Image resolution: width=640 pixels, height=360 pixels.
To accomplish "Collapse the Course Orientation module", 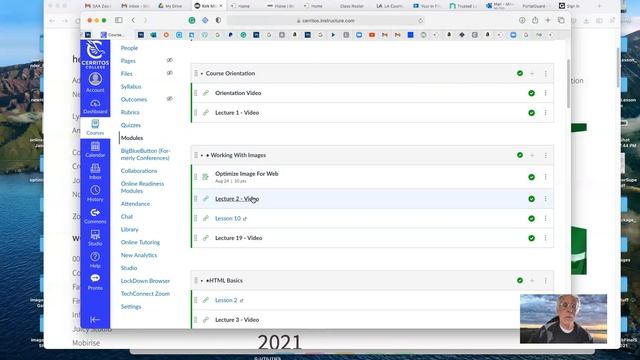I will [202, 73].
